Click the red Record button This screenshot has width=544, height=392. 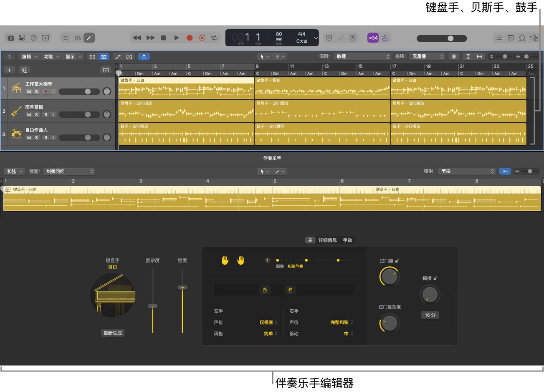190,38
